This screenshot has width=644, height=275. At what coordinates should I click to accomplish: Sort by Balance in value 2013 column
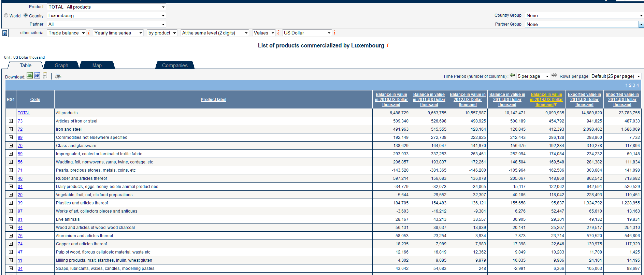[x=507, y=100]
